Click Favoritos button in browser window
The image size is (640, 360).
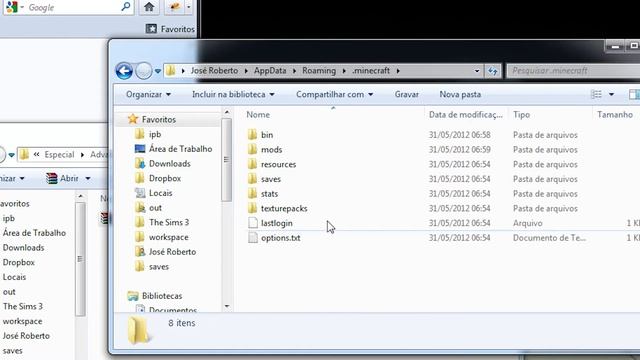coord(170,29)
